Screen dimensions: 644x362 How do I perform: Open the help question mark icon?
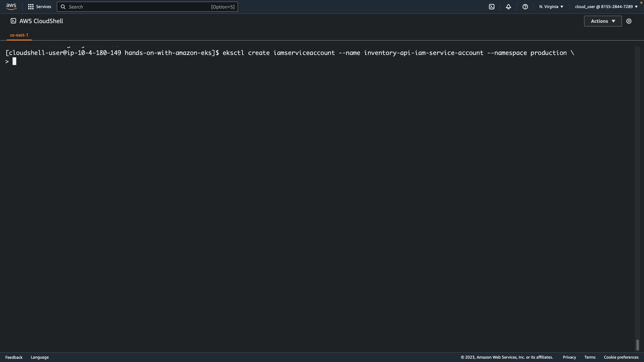tap(525, 7)
